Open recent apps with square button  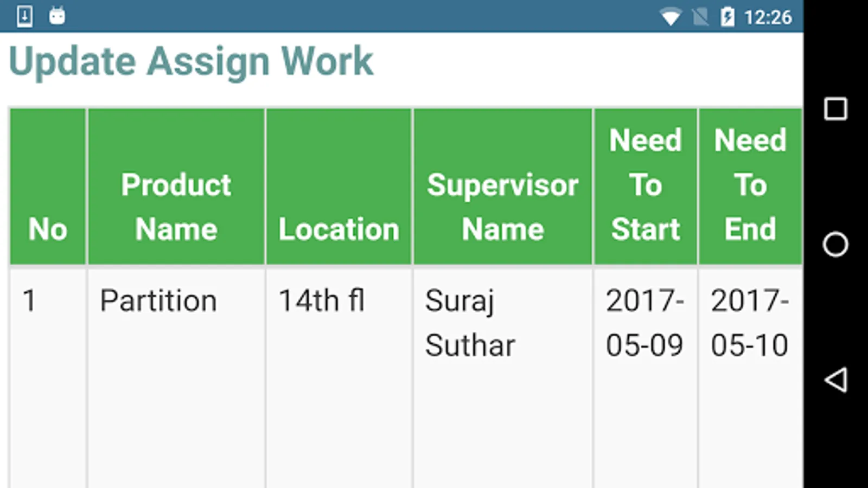coord(835,108)
